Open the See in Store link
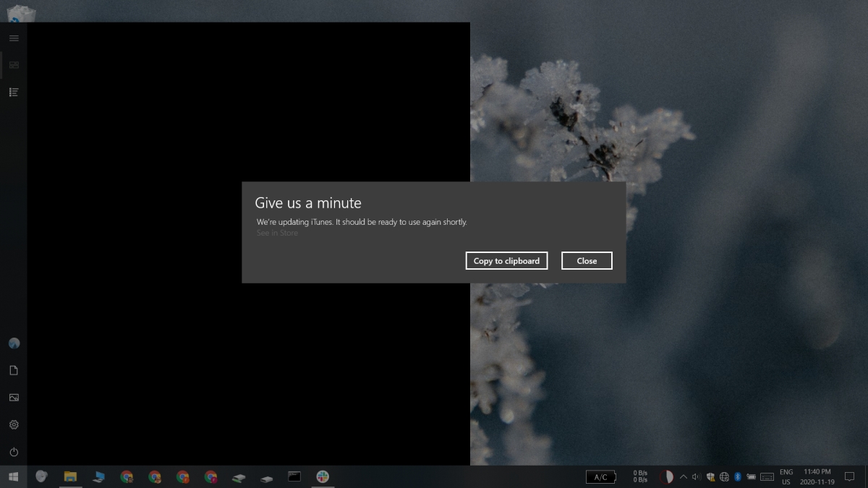Image resolution: width=868 pixels, height=488 pixels. tap(277, 233)
